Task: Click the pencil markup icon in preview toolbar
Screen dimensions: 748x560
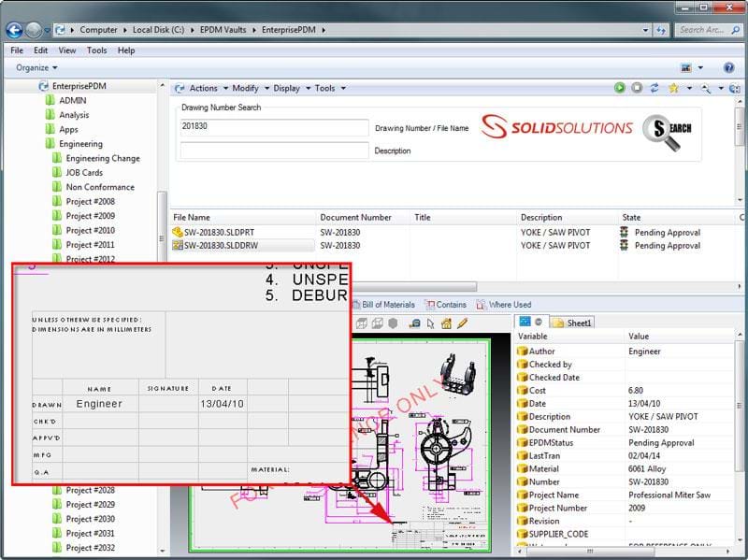Action: [x=462, y=323]
